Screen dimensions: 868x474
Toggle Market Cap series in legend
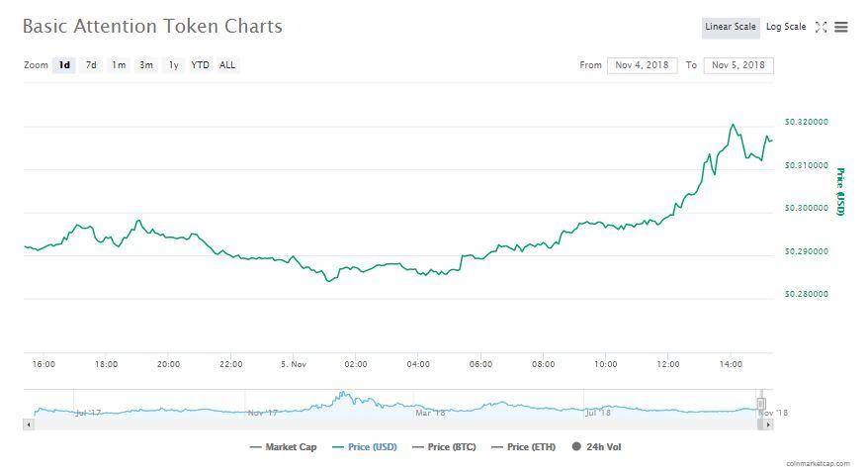[x=284, y=447]
